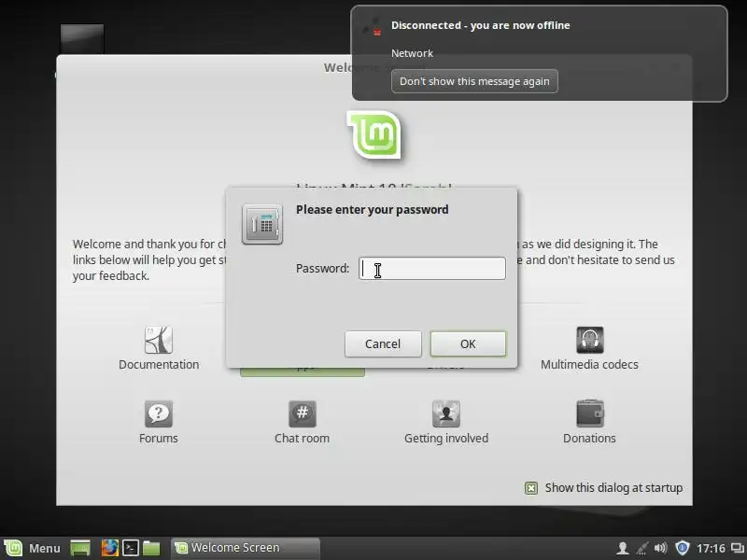Image resolution: width=747 pixels, height=560 pixels.
Task: Click the Disconnected notification title
Action: (480, 25)
